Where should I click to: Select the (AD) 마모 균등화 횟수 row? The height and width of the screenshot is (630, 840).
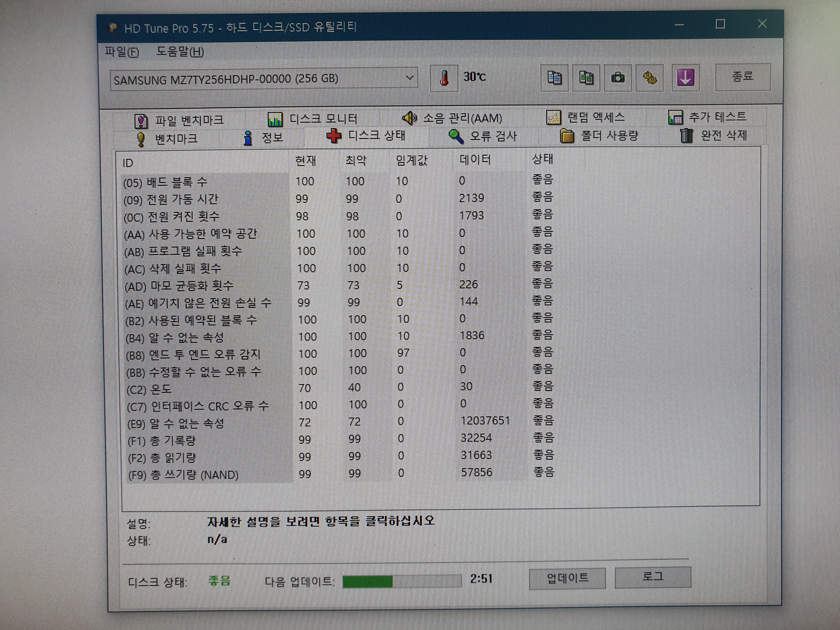coord(339,285)
